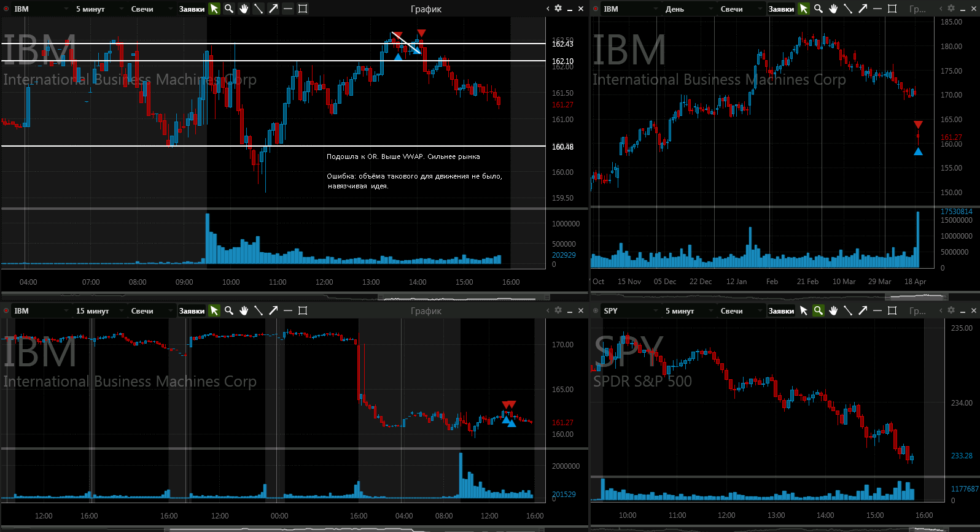Activate the zoom magnifier in IBM 15-minute chart
The width and height of the screenshot is (980, 532).
click(x=229, y=310)
